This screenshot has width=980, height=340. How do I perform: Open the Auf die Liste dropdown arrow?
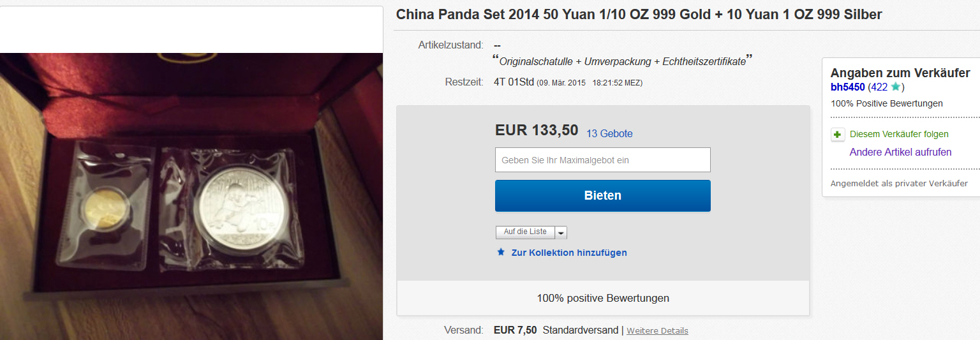coord(561,233)
